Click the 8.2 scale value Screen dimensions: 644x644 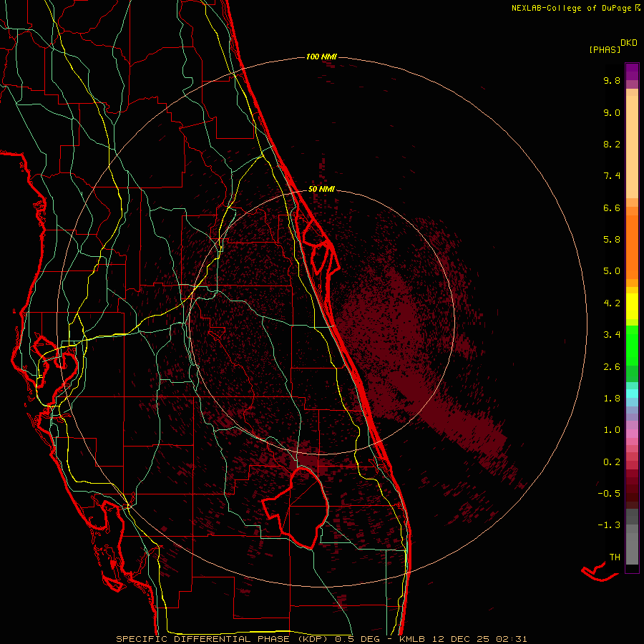click(x=612, y=144)
